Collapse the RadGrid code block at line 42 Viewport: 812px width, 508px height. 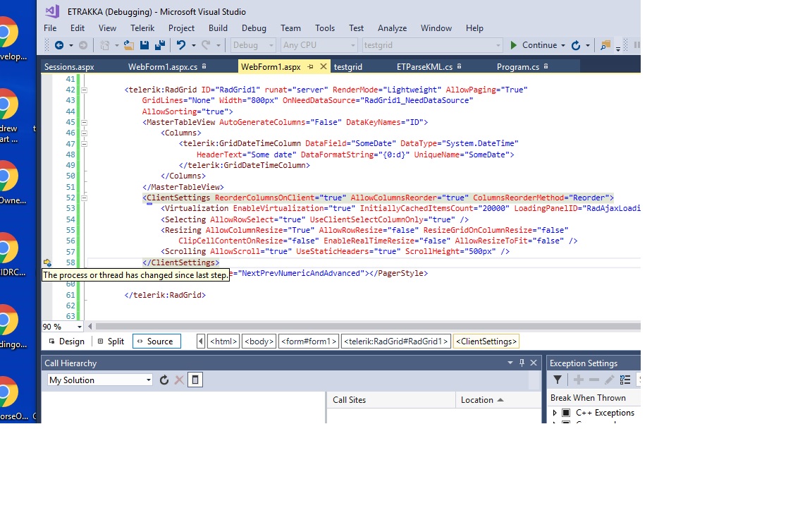85,90
